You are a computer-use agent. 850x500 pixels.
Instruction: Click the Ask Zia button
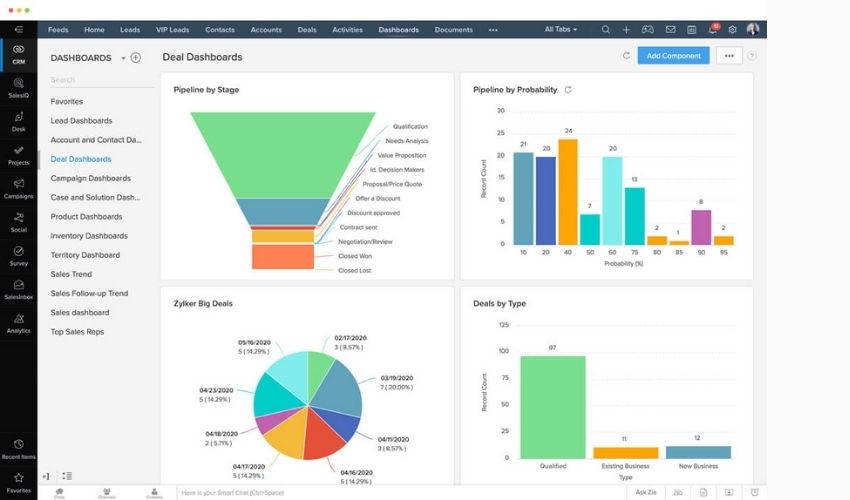646,492
